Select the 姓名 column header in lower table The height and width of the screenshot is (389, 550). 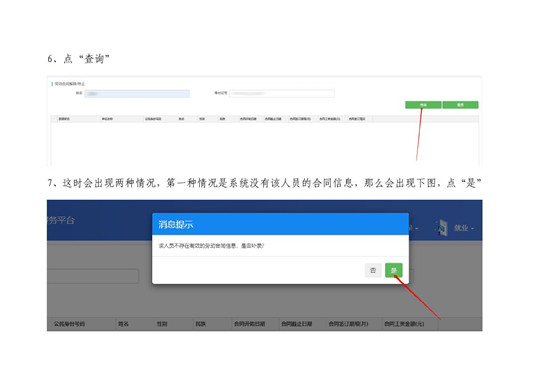coord(123,324)
